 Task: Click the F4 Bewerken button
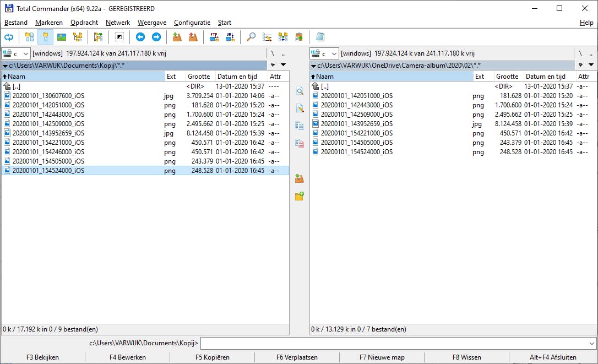127,357
